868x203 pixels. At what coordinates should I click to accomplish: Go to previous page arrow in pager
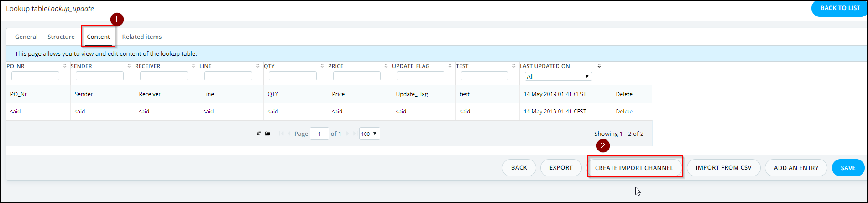click(289, 134)
